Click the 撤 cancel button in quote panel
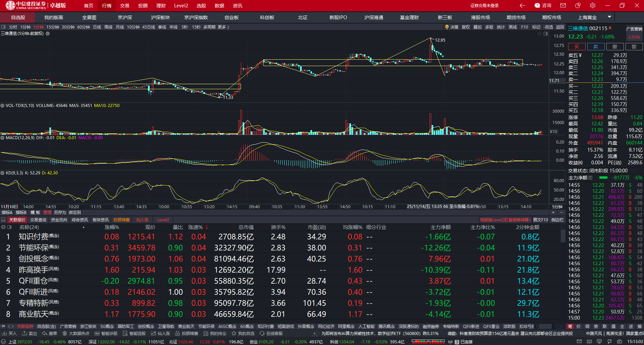 (615, 47)
